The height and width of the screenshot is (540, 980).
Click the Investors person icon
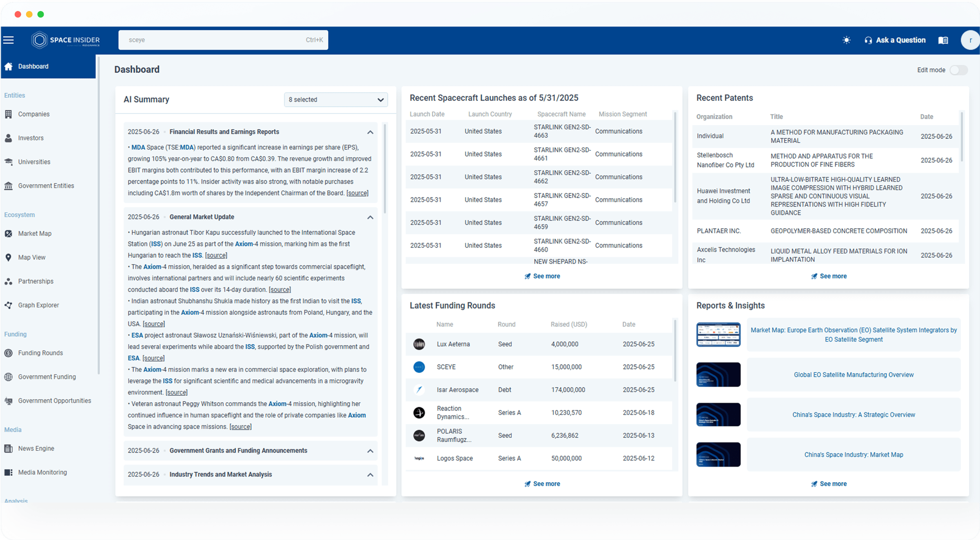(x=9, y=138)
